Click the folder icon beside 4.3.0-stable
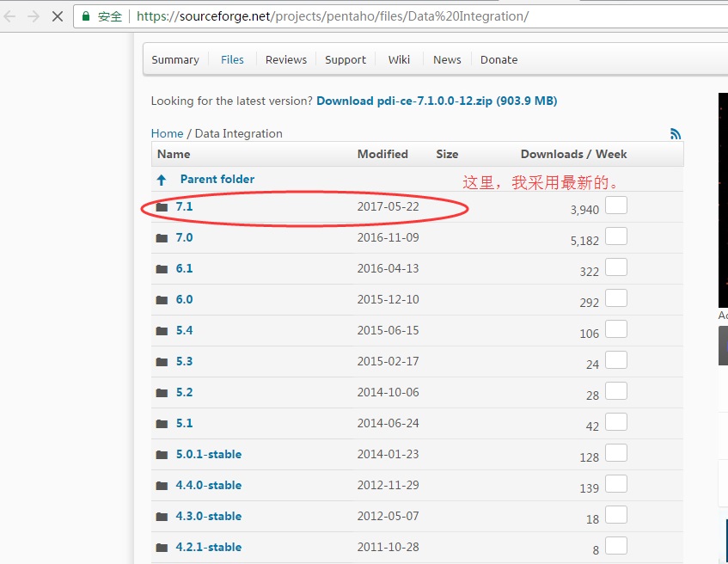This screenshot has width=728, height=564. pyautogui.click(x=162, y=517)
